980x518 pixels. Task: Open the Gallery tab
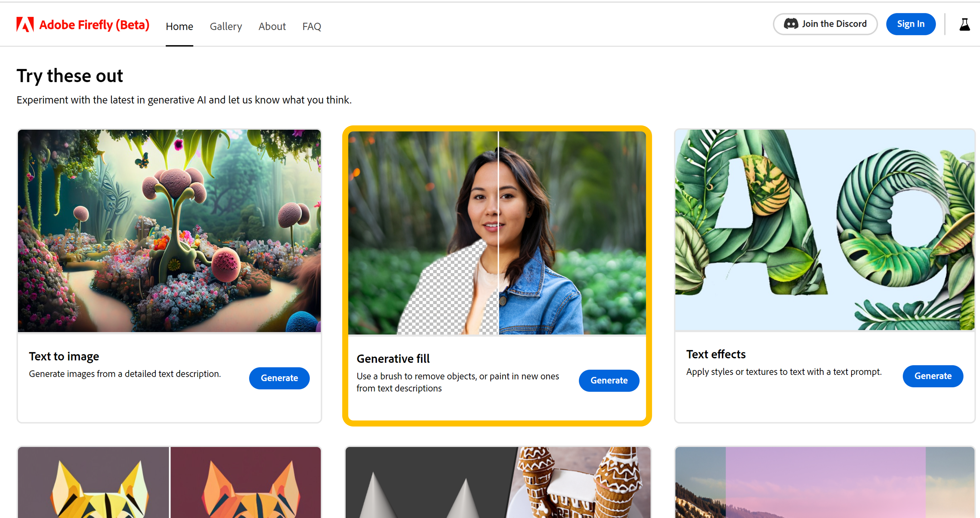coord(226,26)
